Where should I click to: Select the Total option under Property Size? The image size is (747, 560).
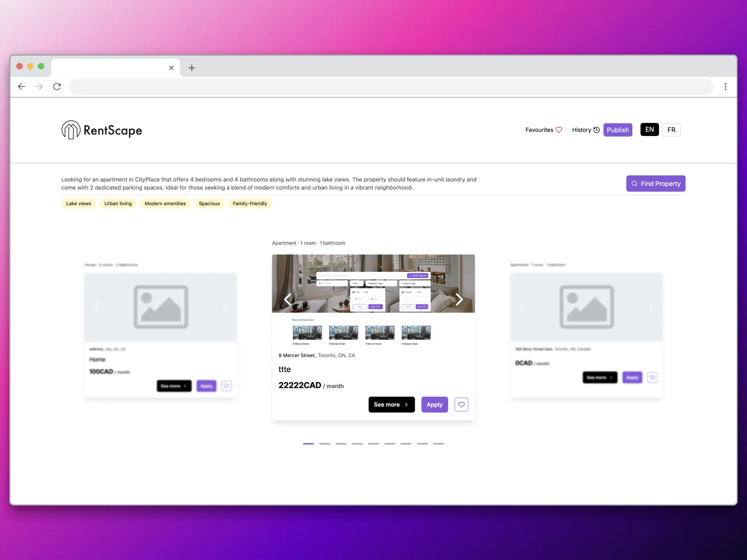[415, 292]
